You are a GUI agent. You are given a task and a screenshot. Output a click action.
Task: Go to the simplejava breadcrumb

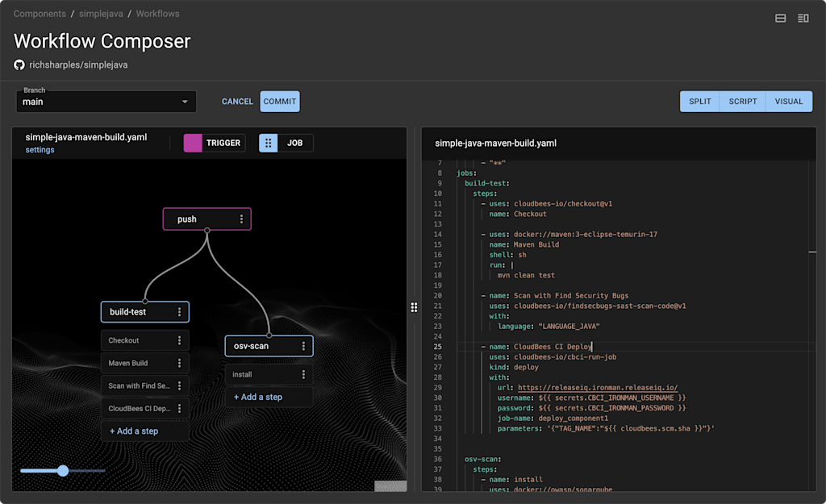pyautogui.click(x=101, y=14)
